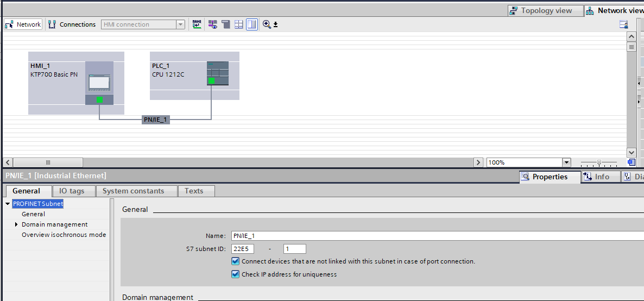Click the right-edge collapse left arrow
Viewport: 644px width, 301px height.
(x=639, y=84)
